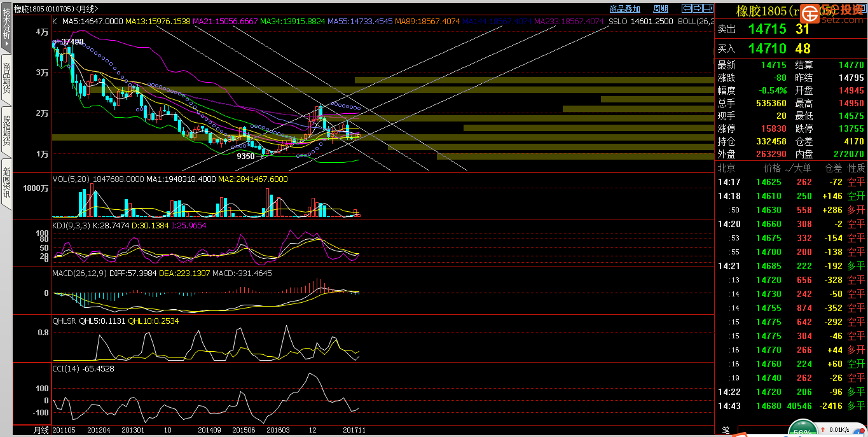Click the SSLO 14601.2500 indicator label
Screen dimensions: 868x437
[642, 22]
